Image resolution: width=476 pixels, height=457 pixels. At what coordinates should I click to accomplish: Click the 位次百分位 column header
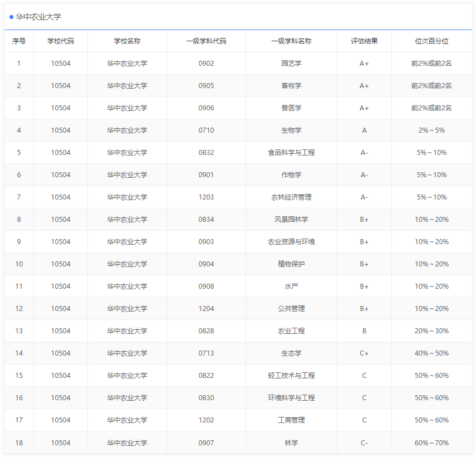(x=431, y=41)
